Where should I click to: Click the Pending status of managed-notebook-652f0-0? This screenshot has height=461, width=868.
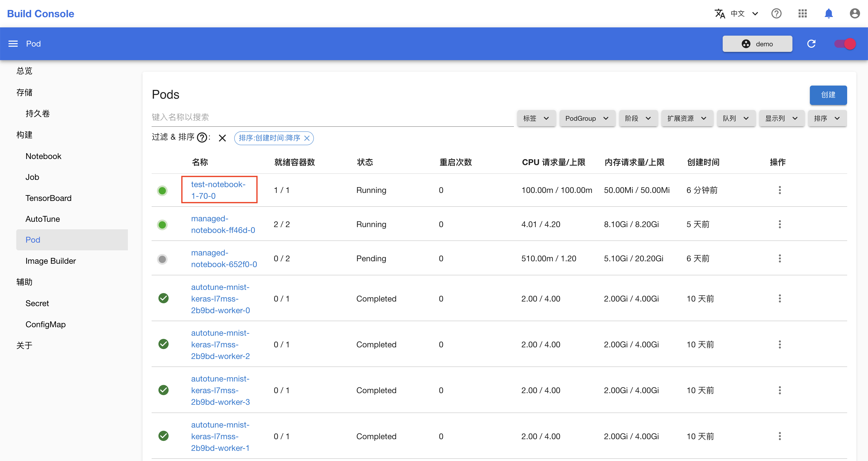(371, 258)
